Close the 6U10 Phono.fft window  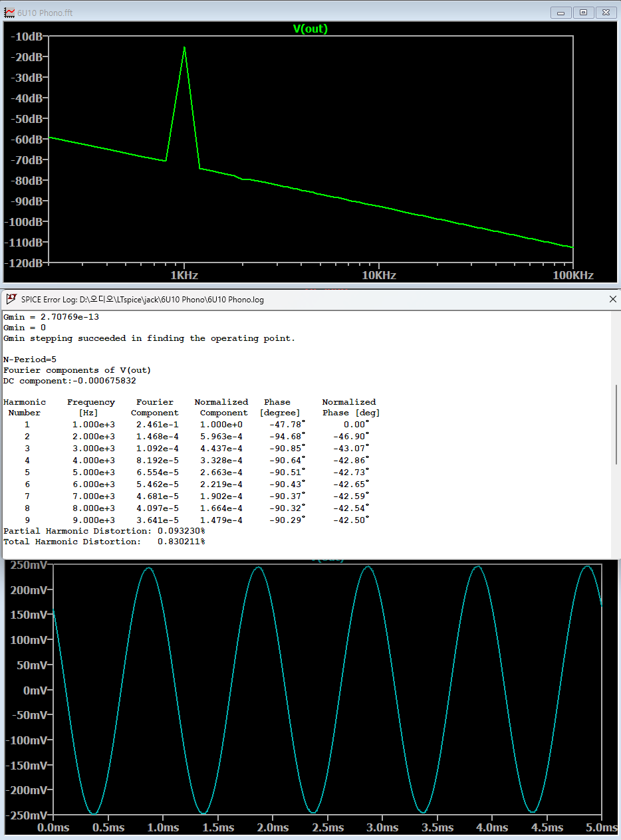click(x=606, y=13)
